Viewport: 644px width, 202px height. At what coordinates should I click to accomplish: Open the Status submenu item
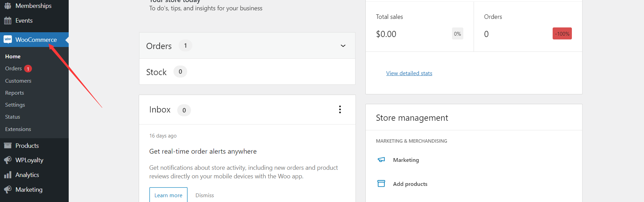[13, 117]
